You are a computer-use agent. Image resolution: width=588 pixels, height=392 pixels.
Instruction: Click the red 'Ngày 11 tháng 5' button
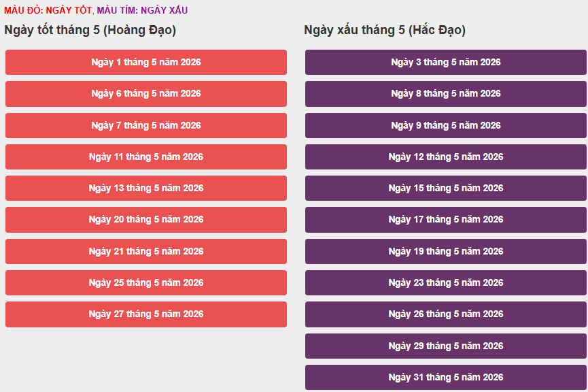146,157
